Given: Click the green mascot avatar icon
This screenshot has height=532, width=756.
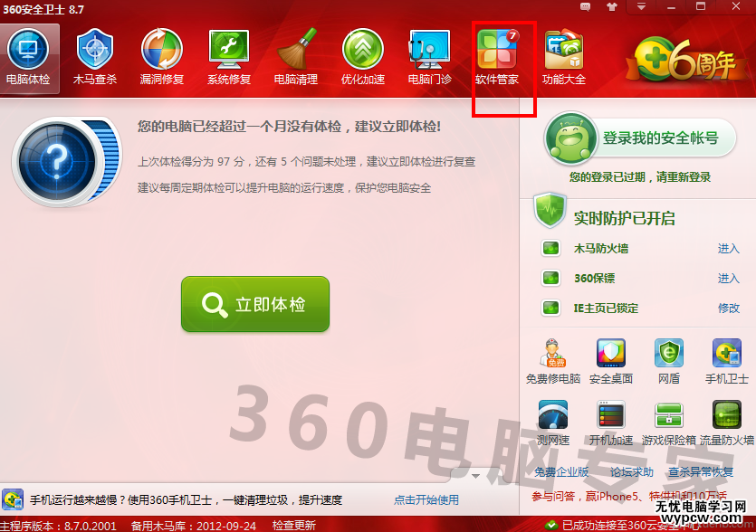Looking at the screenshot, I should (571, 138).
